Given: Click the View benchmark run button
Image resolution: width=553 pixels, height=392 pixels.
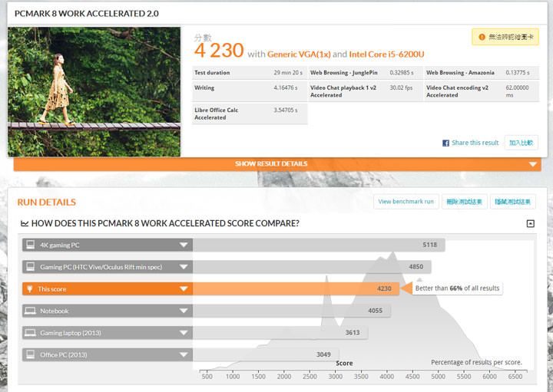Looking at the screenshot, I should tap(406, 202).
